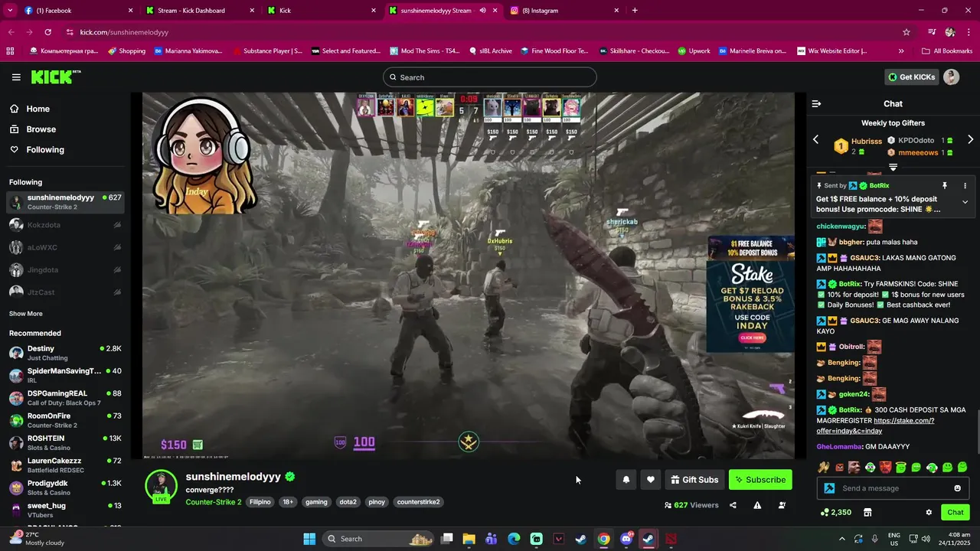Viewport: 980px width, 551px height.
Task: Show hidden system tray icons
Action: click(x=841, y=539)
